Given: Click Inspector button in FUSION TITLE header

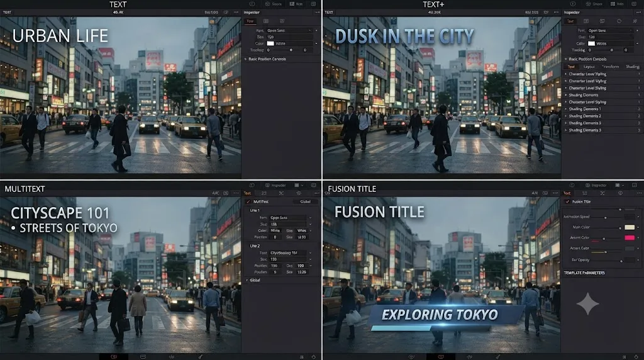Looking at the screenshot, I should (x=596, y=185).
